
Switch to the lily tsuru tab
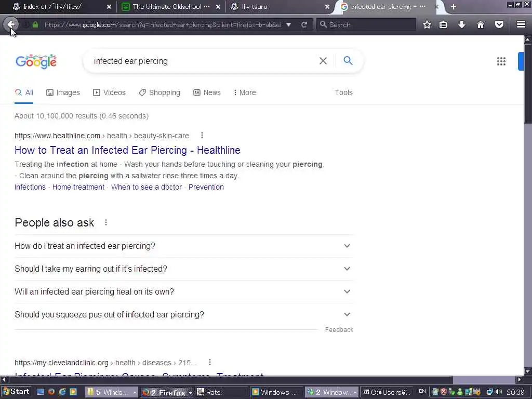(x=280, y=7)
